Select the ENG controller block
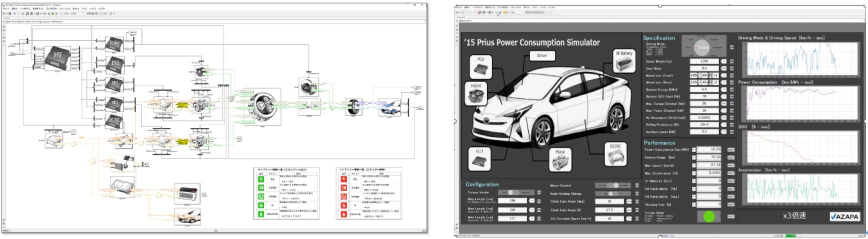Viewport: 868px width, 239px height. coord(114,65)
